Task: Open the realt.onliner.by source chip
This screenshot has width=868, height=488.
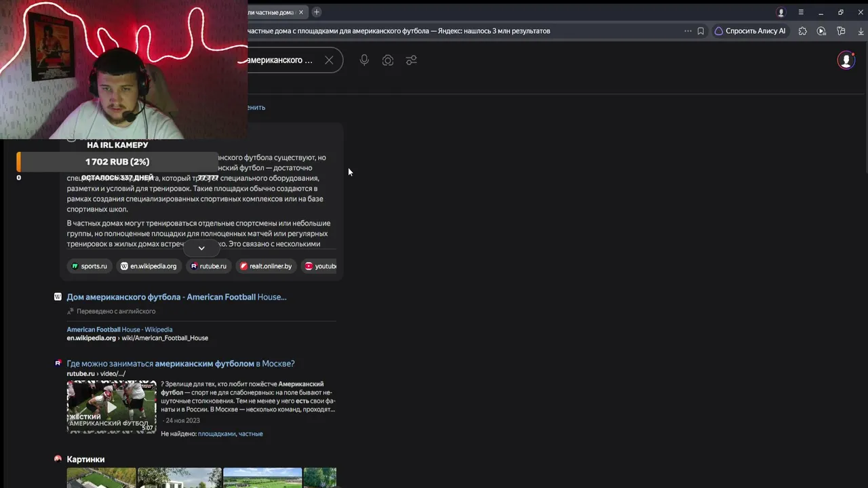Action: pos(266,266)
